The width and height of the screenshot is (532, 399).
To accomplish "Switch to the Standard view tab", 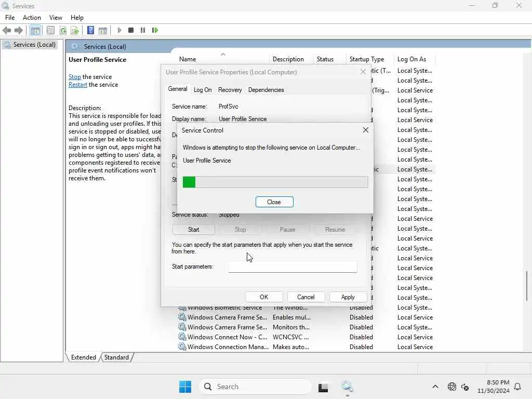I will pyautogui.click(x=116, y=357).
